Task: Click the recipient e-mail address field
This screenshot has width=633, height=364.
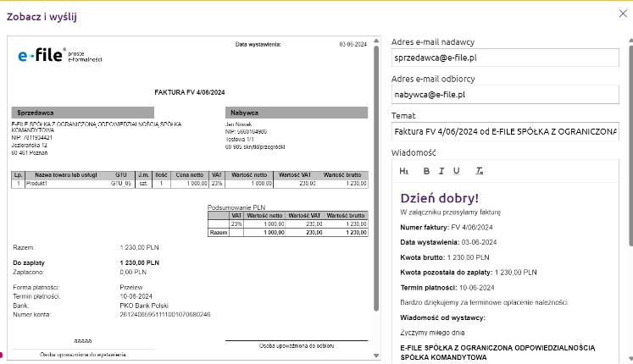Action: tap(505, 95)
